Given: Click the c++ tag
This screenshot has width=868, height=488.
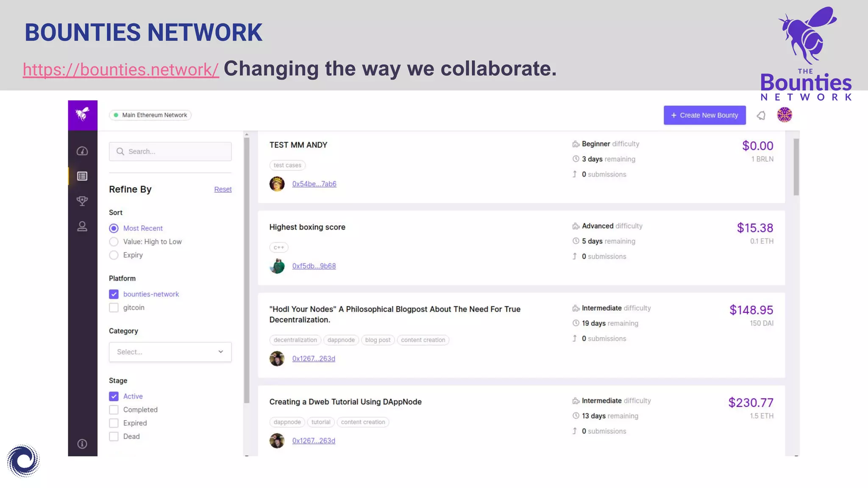Looking at the screenshot, I should [x=279, y=247].
